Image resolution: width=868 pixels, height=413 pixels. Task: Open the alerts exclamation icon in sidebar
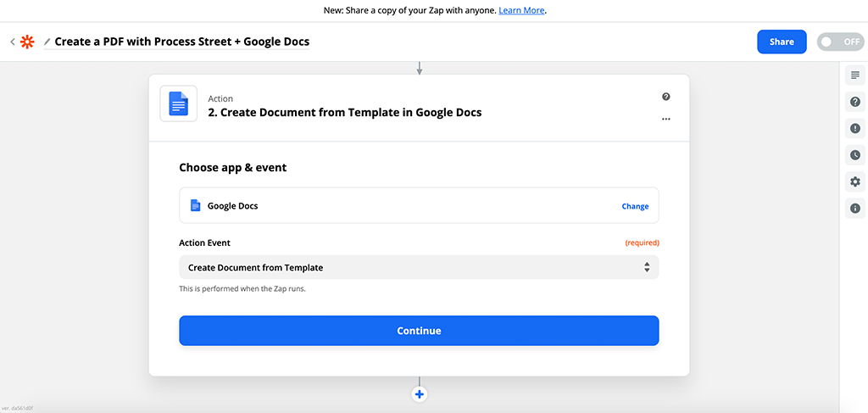point(854,129)
